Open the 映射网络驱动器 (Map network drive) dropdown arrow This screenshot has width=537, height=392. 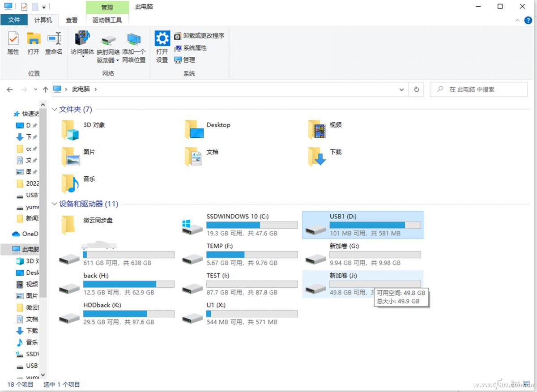pyautogui.click(x=118, y=60)
